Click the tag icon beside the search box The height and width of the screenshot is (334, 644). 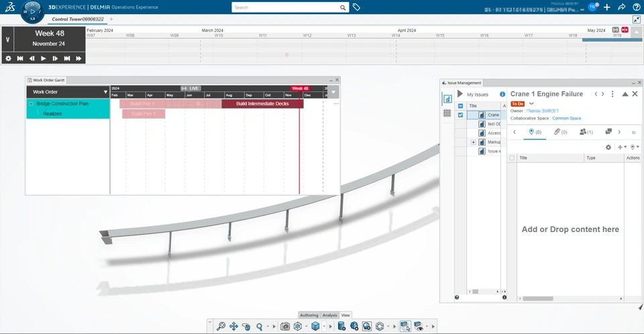coord(356,7)
